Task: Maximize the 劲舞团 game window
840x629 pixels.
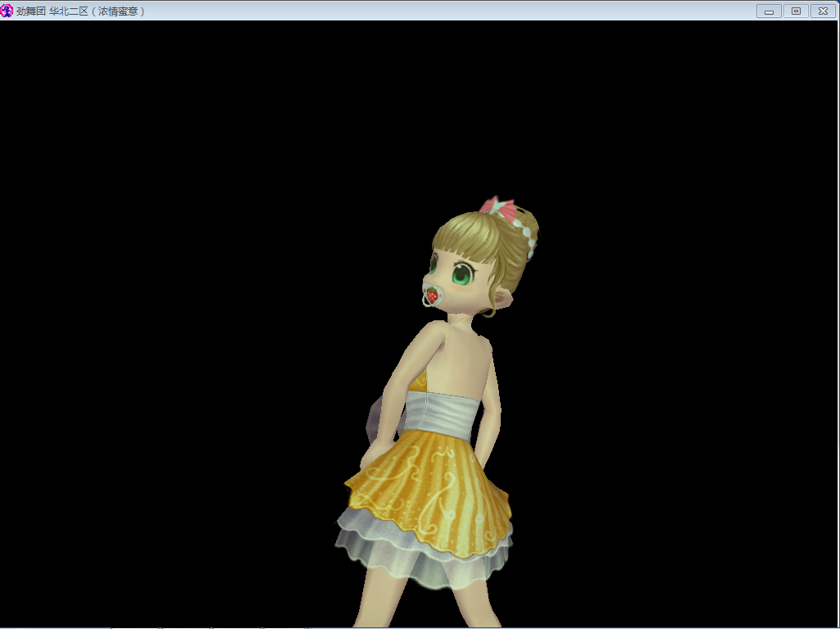Action: (x=796, y=11)
